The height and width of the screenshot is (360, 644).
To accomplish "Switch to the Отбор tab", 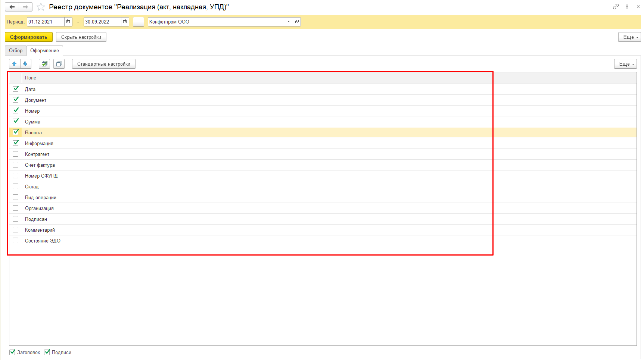I will 16,50.
